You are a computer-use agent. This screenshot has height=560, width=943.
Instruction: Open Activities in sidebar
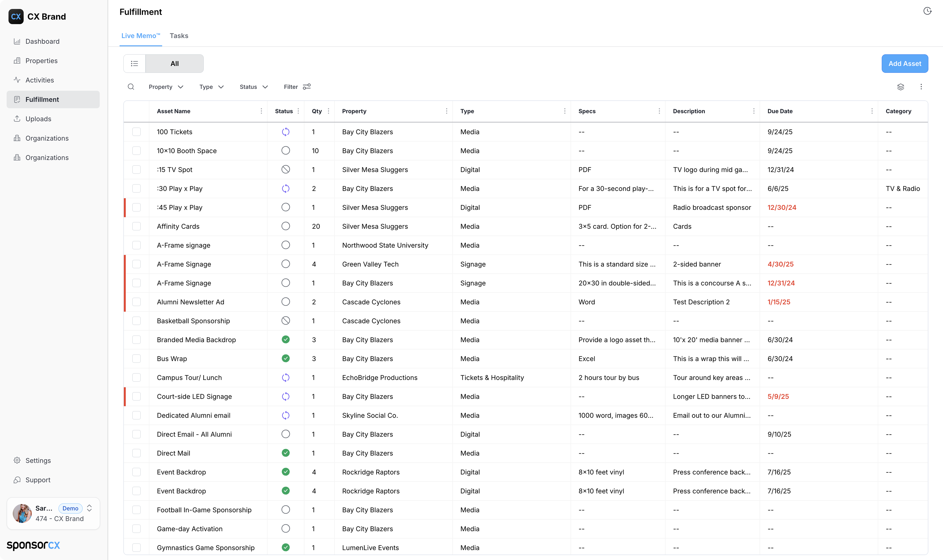click(53, 80)
